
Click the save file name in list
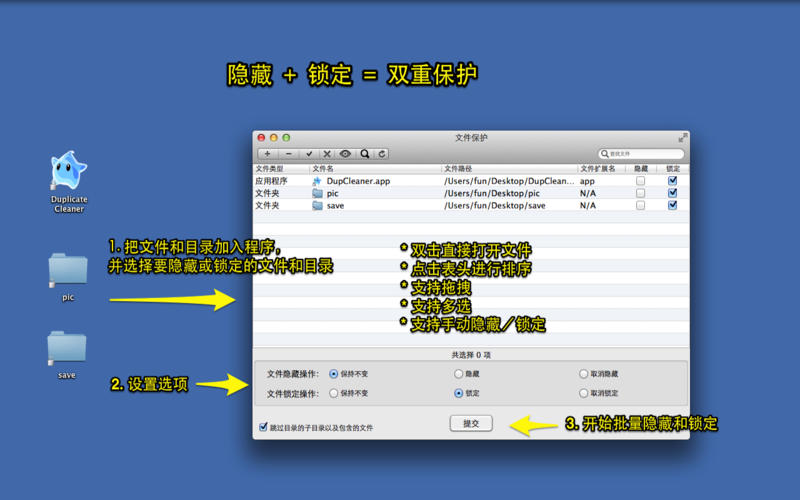[335, 206]
